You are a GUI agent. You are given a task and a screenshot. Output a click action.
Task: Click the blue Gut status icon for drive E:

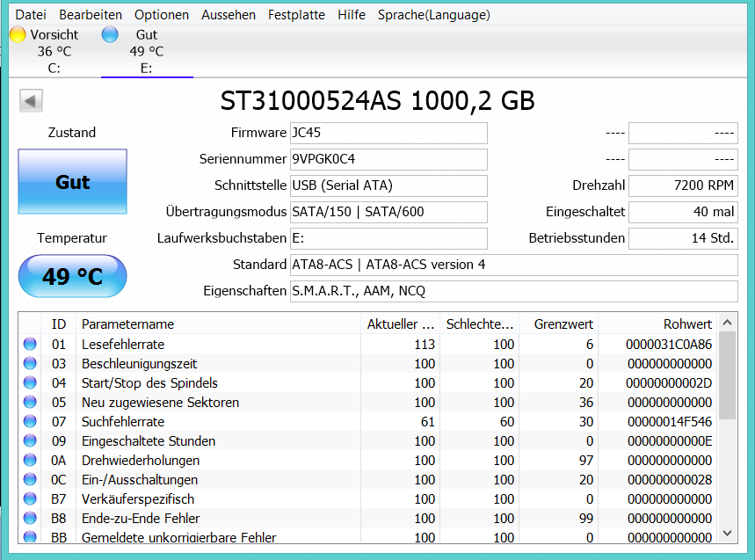110,34
